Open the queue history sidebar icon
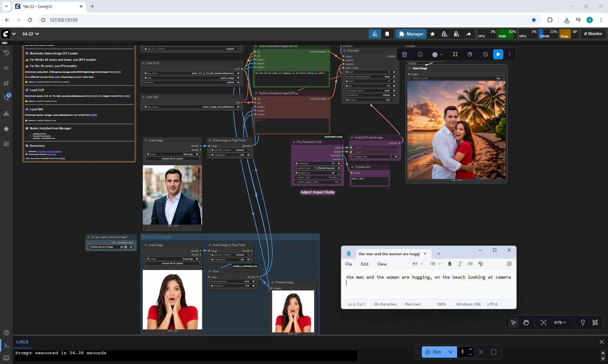The width and height of the screenshot is (608, 364). point(6,53)
